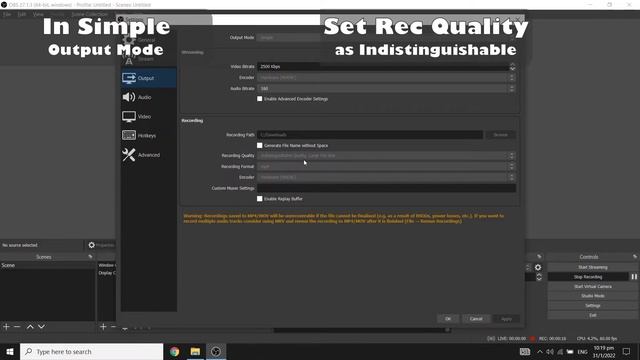Enable Advanced Encoder Settings checkbox
The height and width of the screenshot is (360, 640).
coord(260,99)
